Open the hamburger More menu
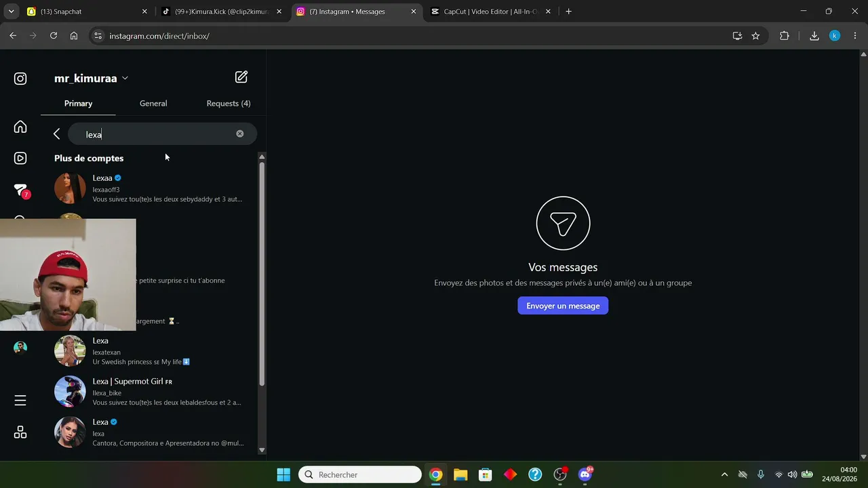Screen dimensions: 868x488 click(x=20, y=401)
